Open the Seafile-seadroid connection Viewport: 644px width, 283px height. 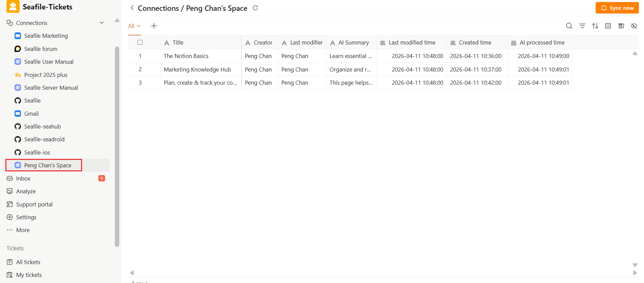[44, 139]
